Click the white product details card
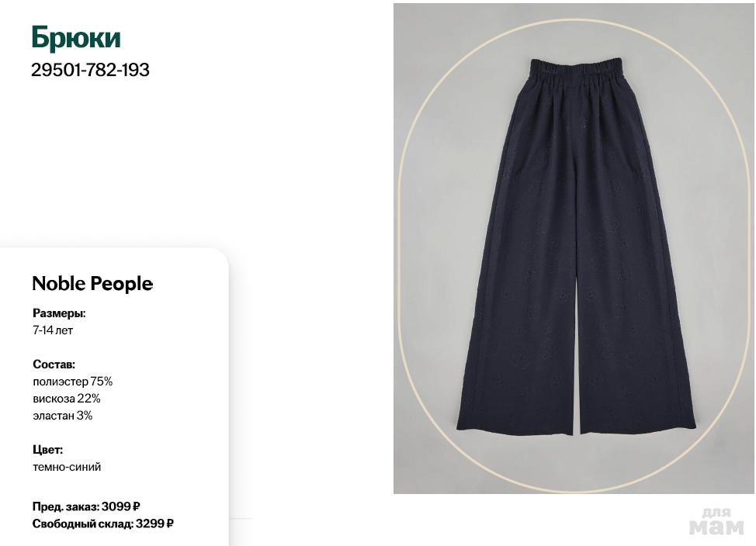This screenshot has width=756, height=546. point(114,396)
